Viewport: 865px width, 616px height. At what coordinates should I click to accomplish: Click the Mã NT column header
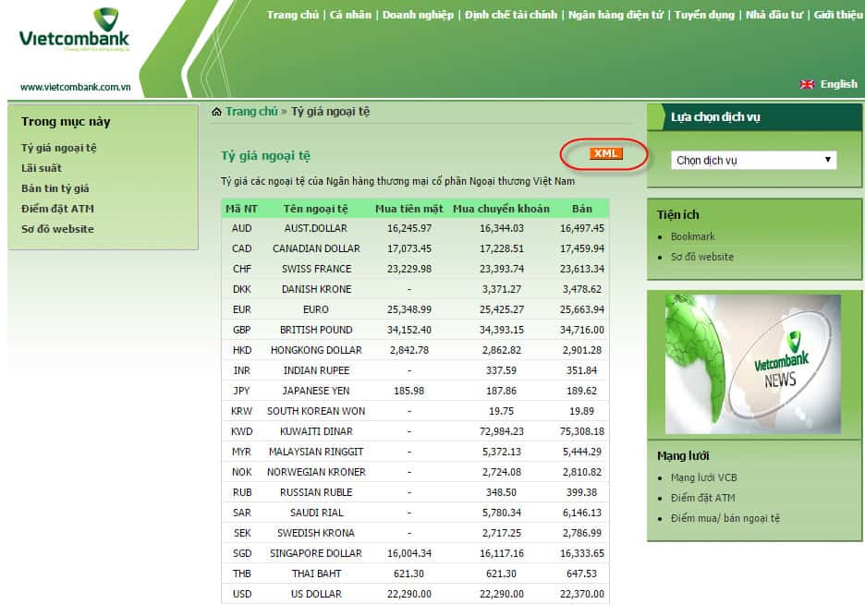[x=241, y=209]
